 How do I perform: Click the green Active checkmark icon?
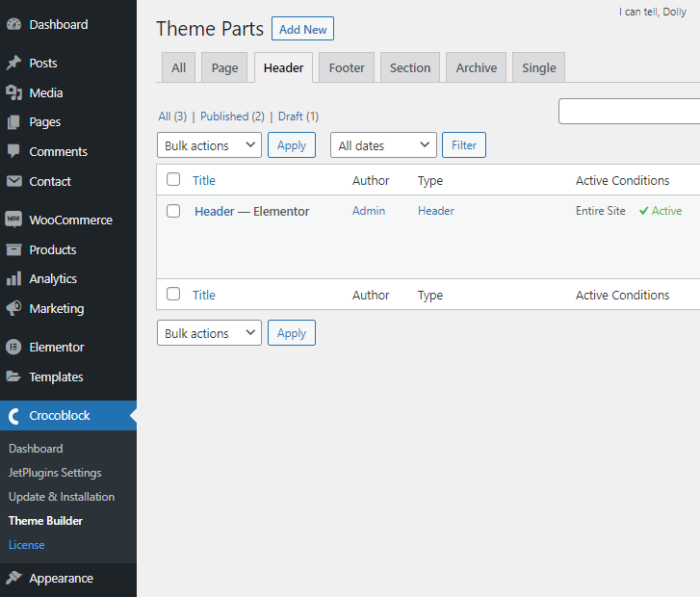pos(643,211)
